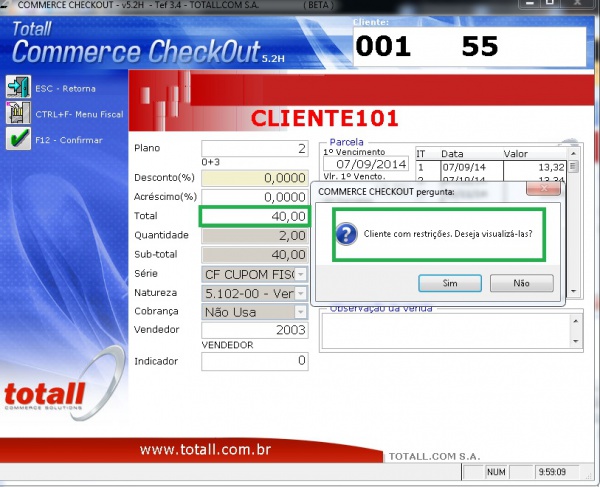Click the Quantidade field showing 2,00
600x487 pixels.
point(255,236)
